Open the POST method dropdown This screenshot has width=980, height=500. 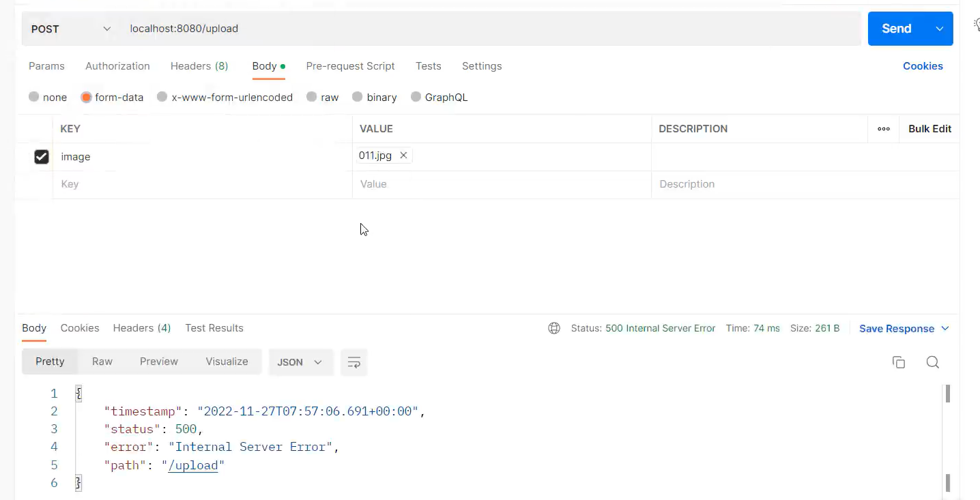pos(71,29)
